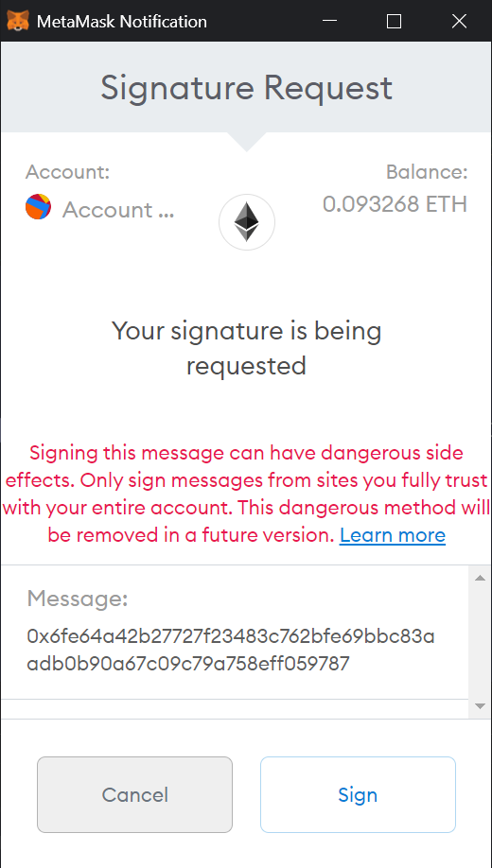Click the MetaMask fox icon in title bar
Viewport: 492px width, 868px height.
[17, 21]
